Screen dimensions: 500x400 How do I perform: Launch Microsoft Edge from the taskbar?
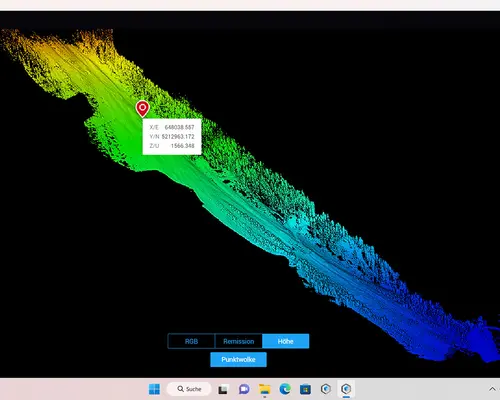point(285,389)
